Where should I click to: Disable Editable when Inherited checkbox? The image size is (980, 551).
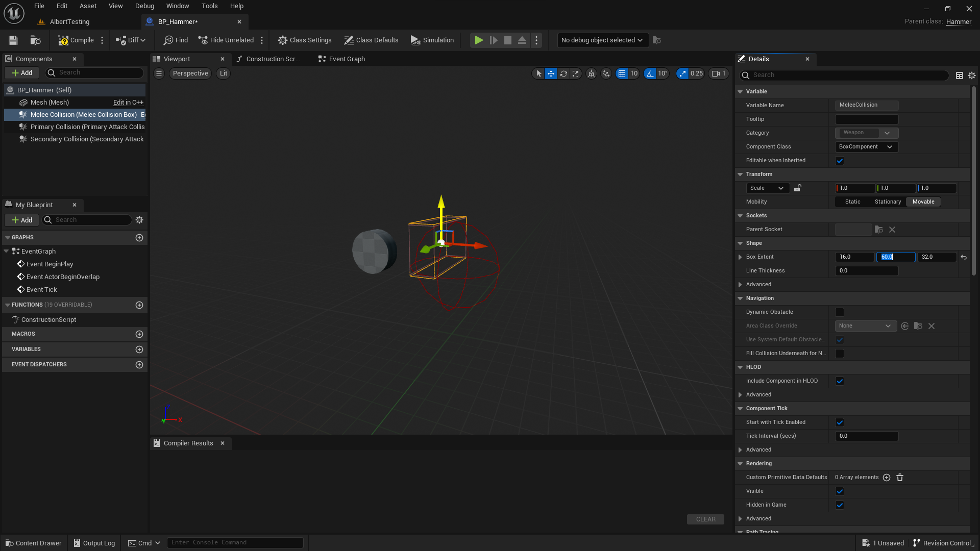coord(840,161)
